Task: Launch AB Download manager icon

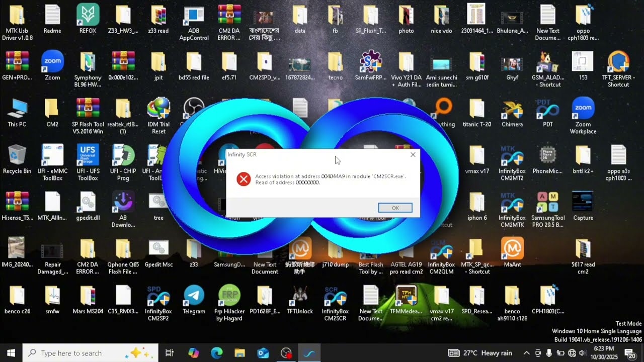Action: [123, 210]
